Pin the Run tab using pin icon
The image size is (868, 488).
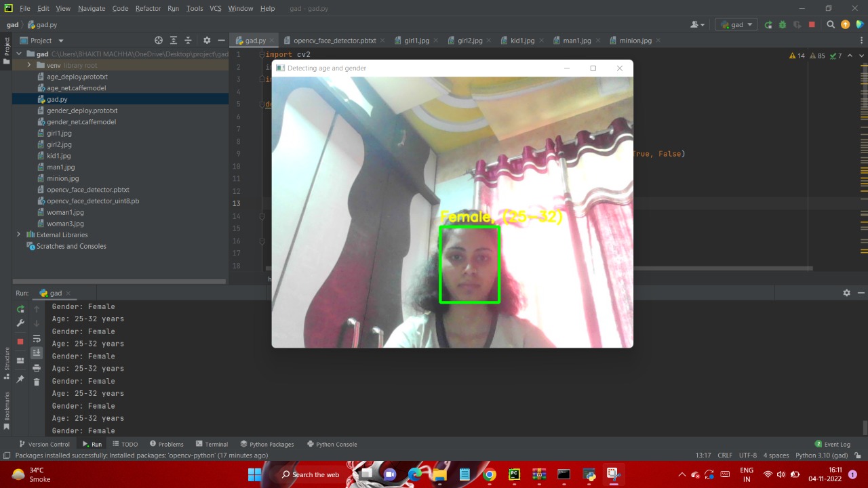coord(20,380)
